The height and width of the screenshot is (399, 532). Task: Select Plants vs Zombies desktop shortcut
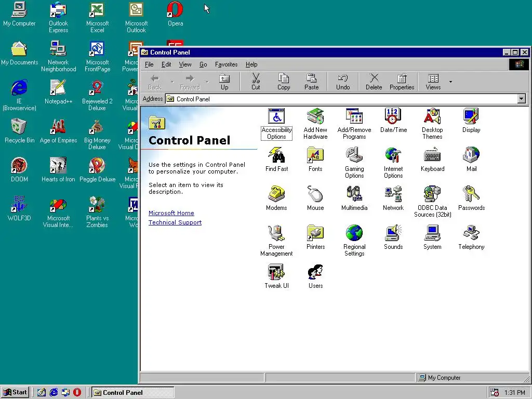97,212
